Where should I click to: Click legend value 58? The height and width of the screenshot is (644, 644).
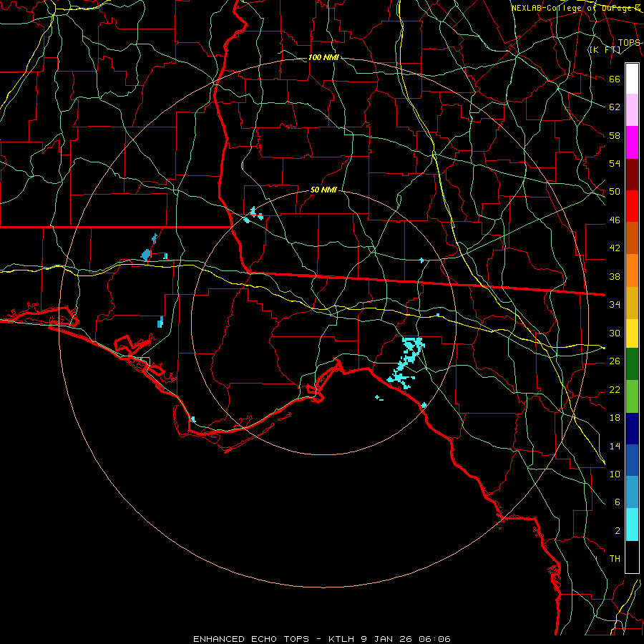pyautogui.click(x=615, y=135)
